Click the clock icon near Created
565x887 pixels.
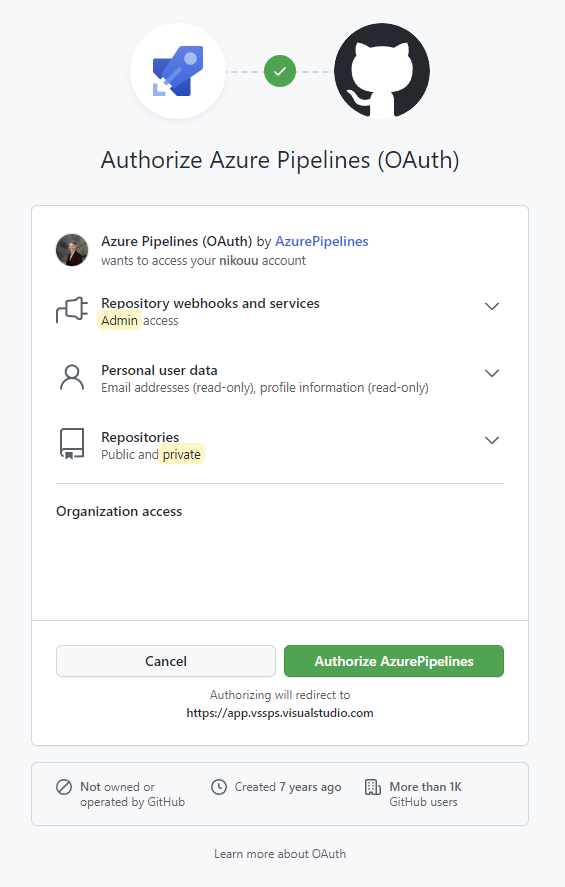(219, 787)
